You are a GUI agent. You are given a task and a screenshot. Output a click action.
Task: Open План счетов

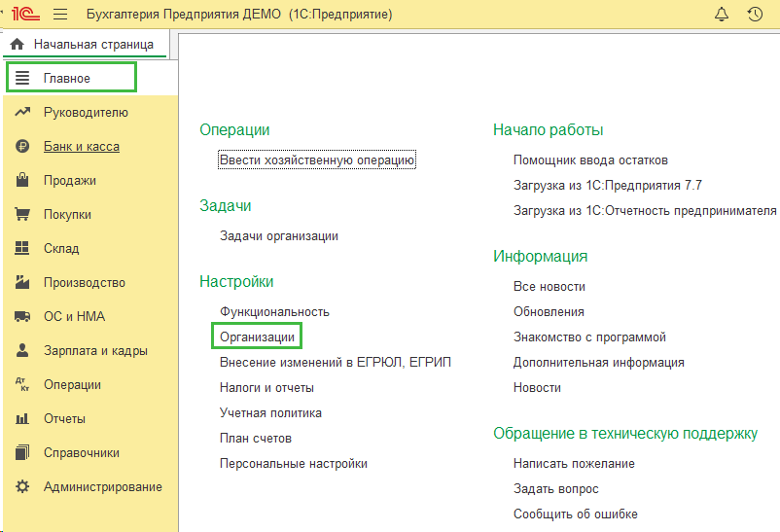pos(256,439)
